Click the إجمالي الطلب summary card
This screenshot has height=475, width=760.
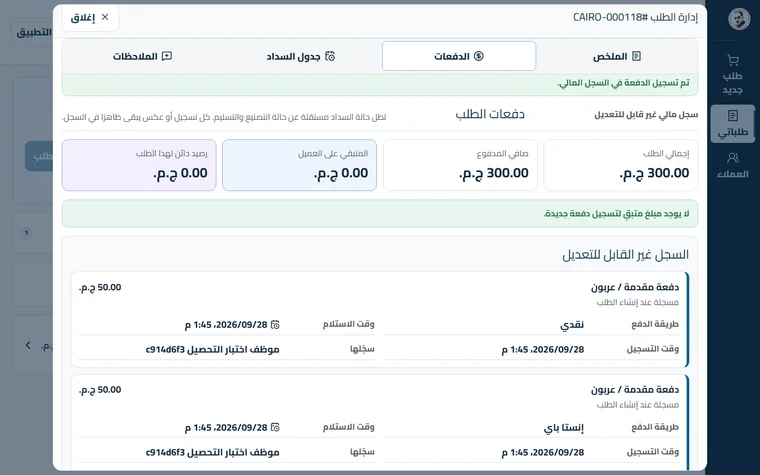click(620, 165)
